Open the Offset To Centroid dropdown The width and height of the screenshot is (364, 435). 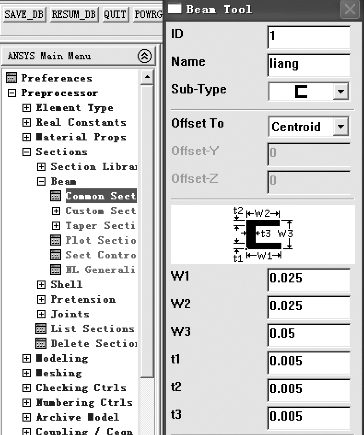coord(341,127)
